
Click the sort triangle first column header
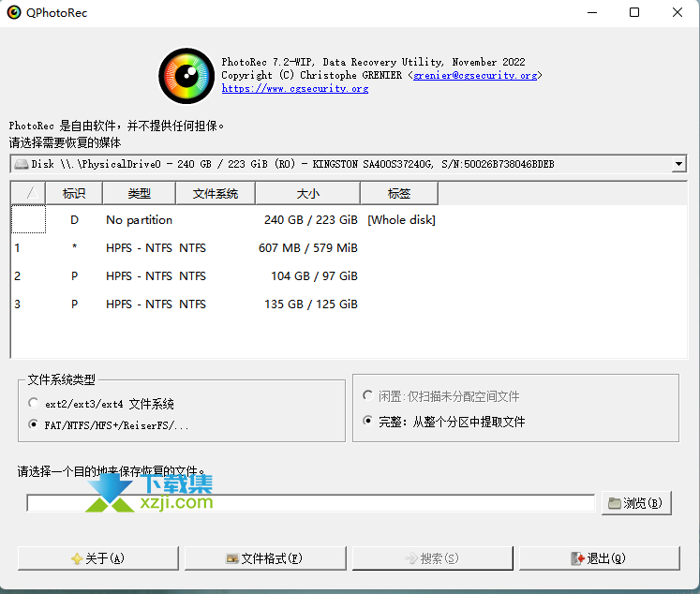(x=28, y=193)
